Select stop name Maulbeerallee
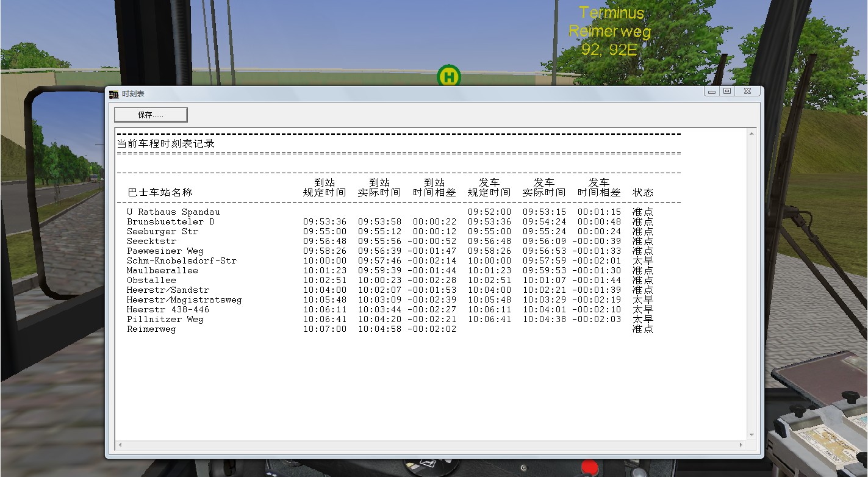This screenshot has width=868, height=477. click(x=162, y=270)
